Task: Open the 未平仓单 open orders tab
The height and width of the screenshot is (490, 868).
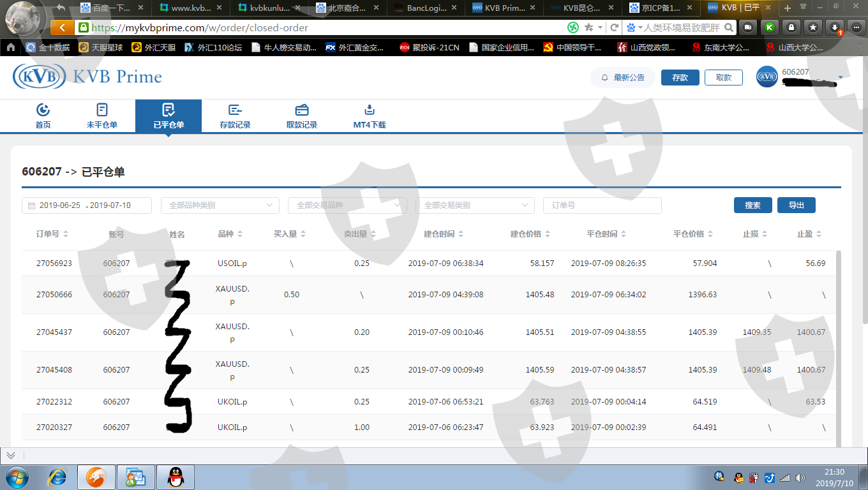Action: (x=102, y=116)
